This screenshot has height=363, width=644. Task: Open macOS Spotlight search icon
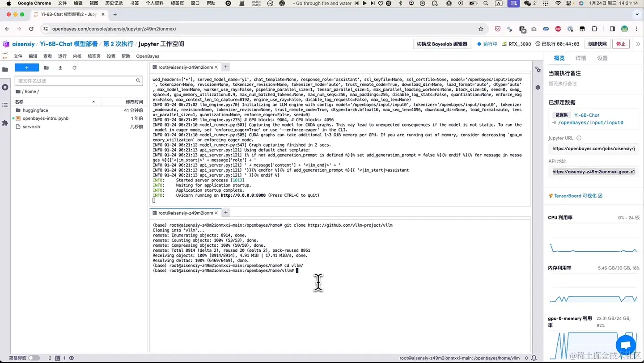pos(486,3)
